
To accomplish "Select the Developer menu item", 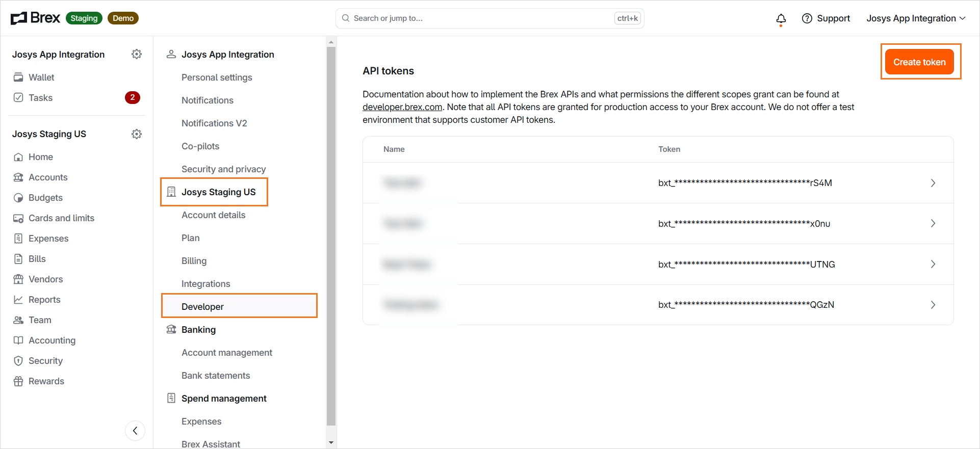I will tap(240, 306).
